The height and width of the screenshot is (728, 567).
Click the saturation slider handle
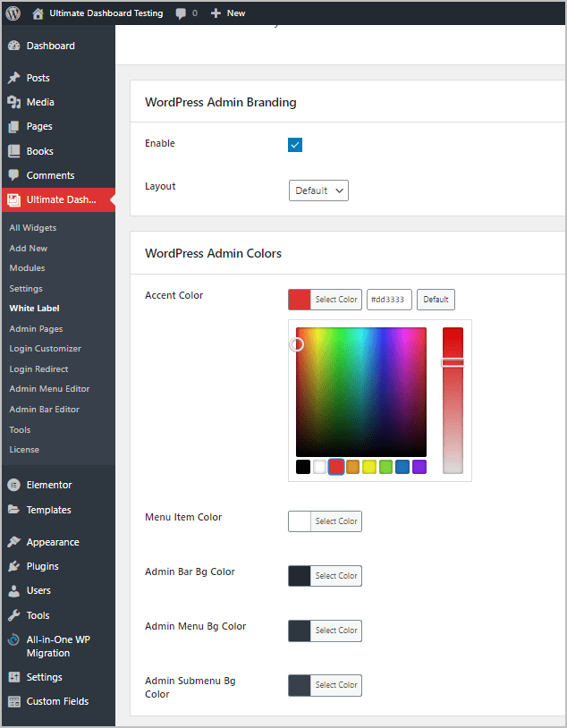click(453, 362)
